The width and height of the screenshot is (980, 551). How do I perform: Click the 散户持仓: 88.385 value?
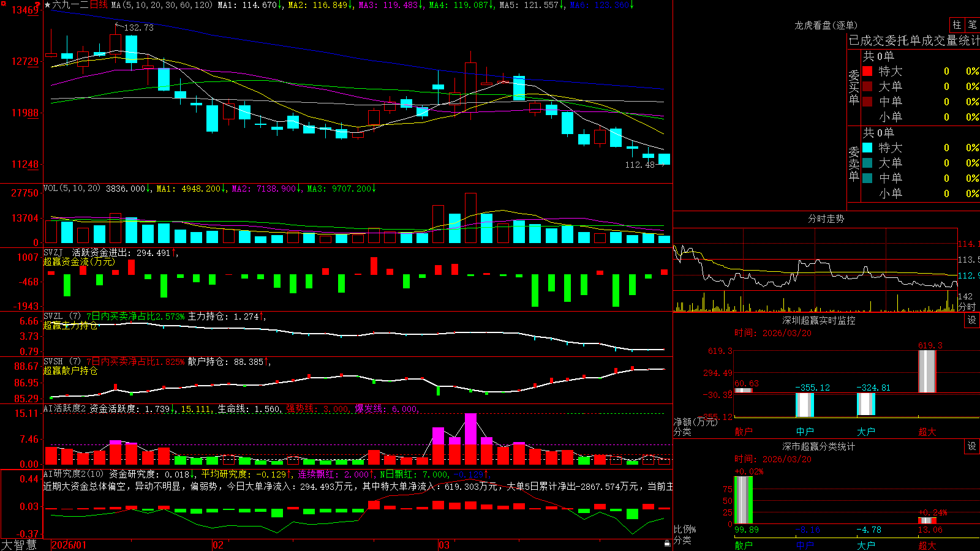[x=229, y=361]
